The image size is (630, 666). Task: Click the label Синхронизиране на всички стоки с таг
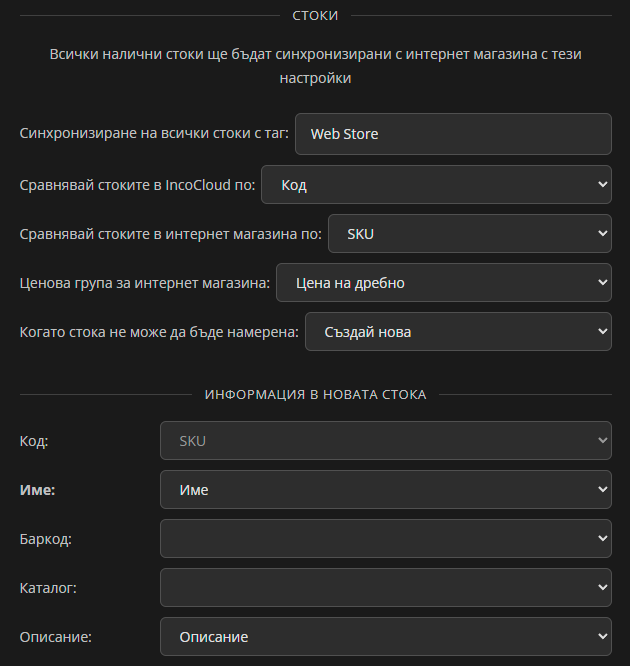(154, 133)
